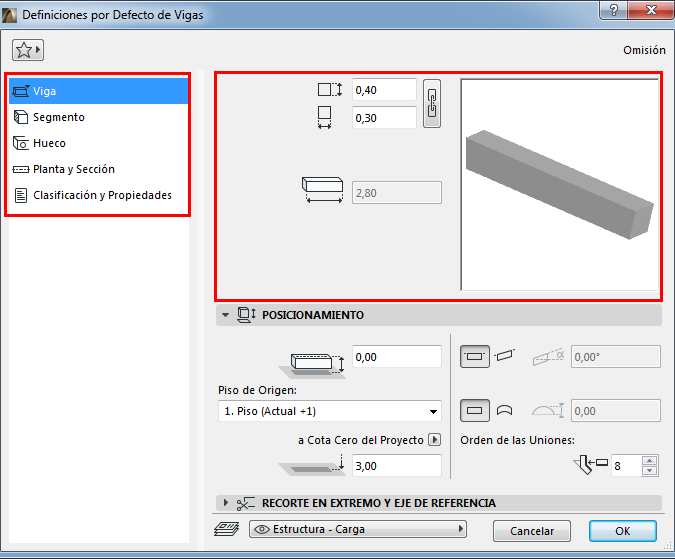Open the a Cota Cero del Proyecto arrow
675x559 pixels.
click(435, 440)
